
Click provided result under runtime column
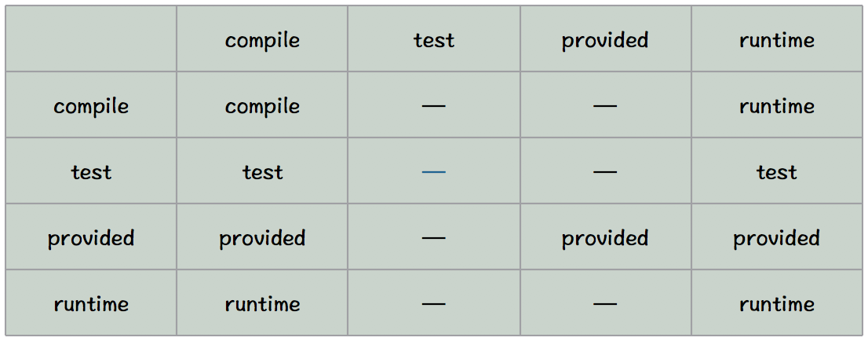point(777,238)
